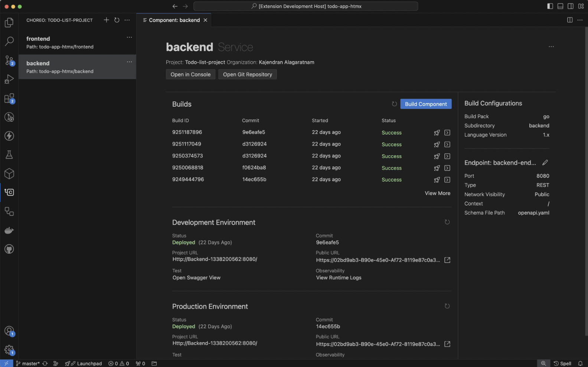Toggle the bottom panel visibility

click(x=560, y=6)
